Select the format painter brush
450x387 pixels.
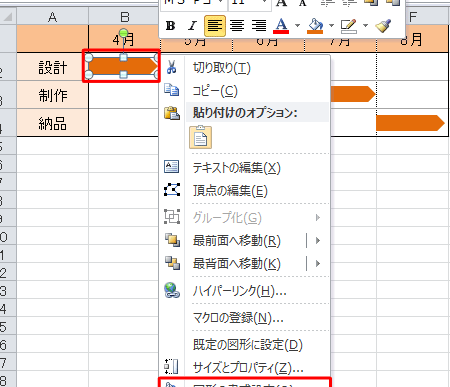pyautogui.click(x=383, y=26)
